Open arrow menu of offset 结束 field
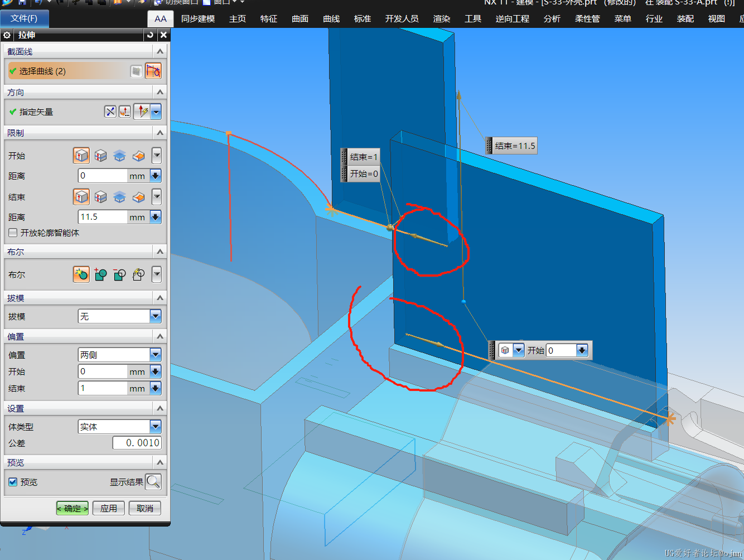This screenshot has width=744, height=560. coord(156,388)
